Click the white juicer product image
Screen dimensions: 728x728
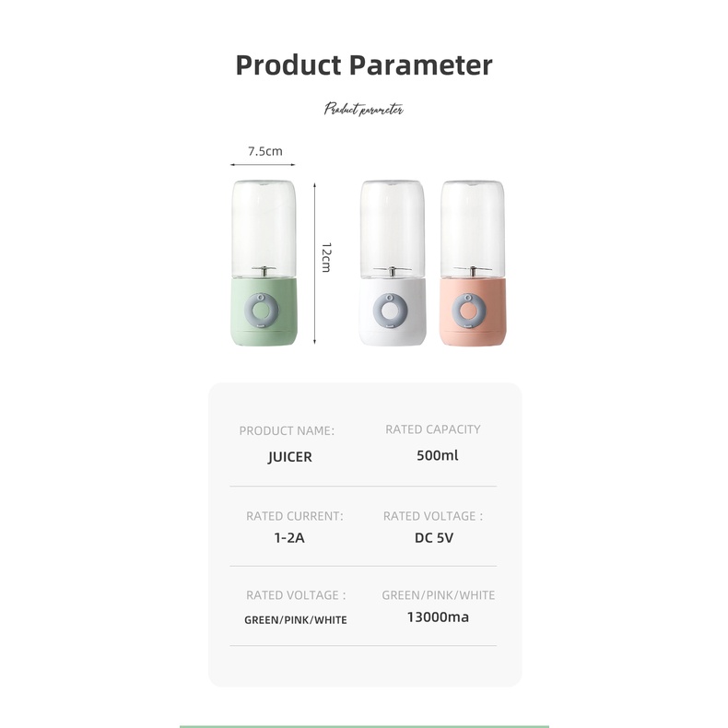(x=393, y=263)
